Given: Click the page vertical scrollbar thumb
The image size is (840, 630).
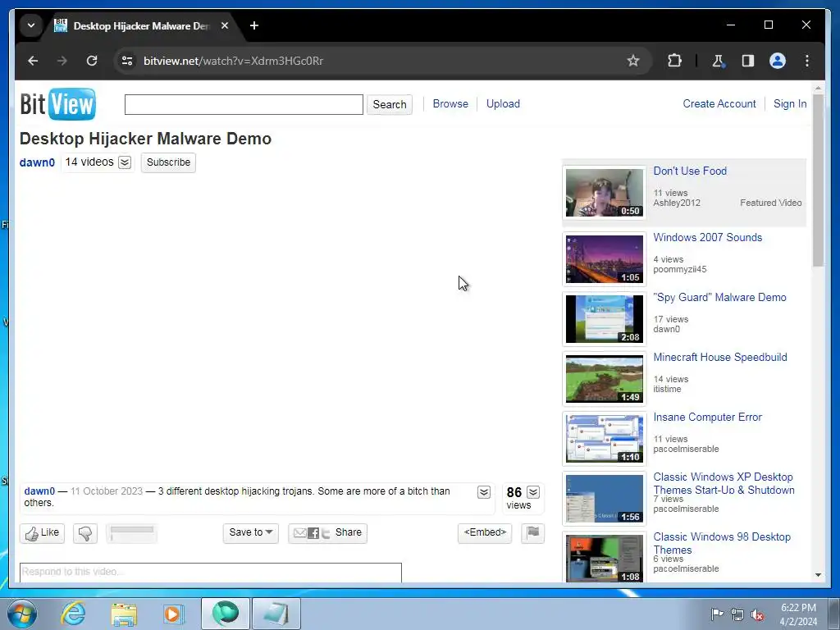Looking at the screenshot, I should coord(818,180).
